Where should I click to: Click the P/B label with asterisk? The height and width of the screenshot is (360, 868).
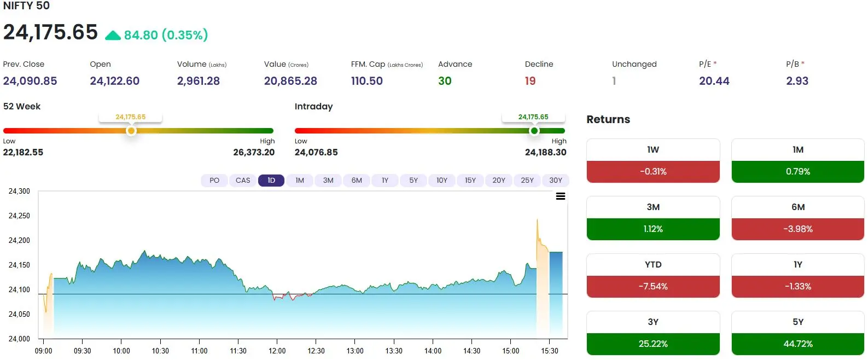[x=795, y=64]
